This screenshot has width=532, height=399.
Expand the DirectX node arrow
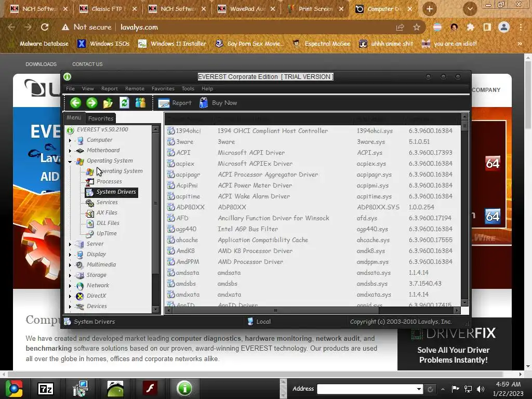tap(70, 296)
